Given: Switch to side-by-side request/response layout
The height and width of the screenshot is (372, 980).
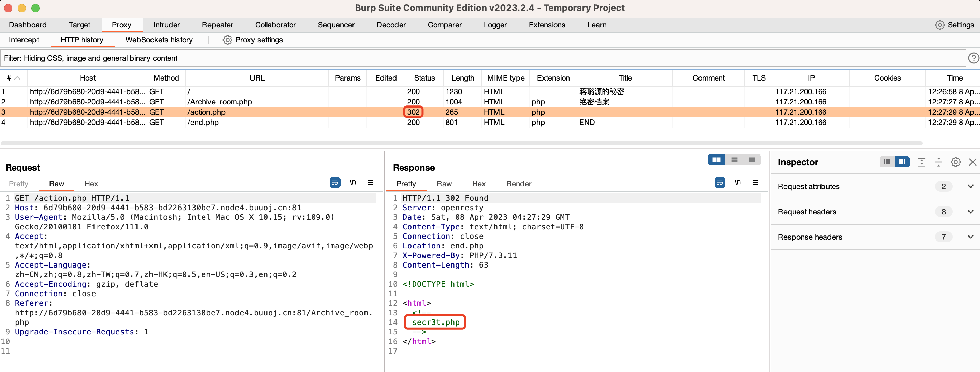Looking at the screenshot, I should (x=716, y=160).
